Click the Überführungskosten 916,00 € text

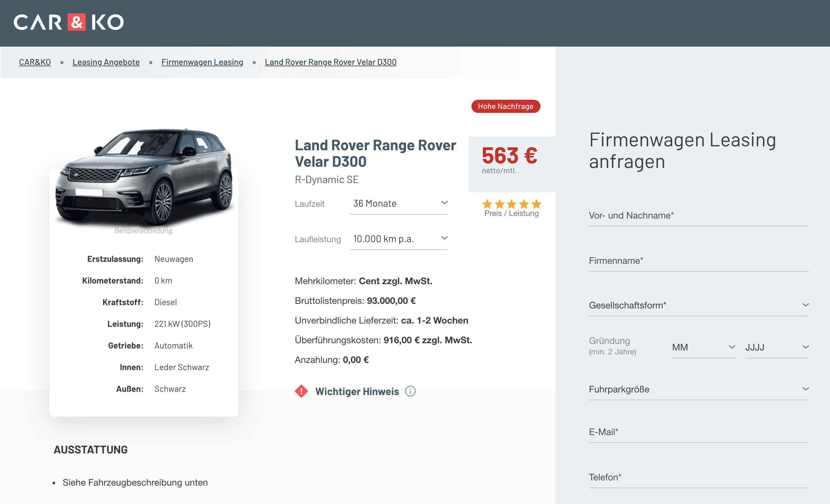pyautogui.click(x=383, y=340)
